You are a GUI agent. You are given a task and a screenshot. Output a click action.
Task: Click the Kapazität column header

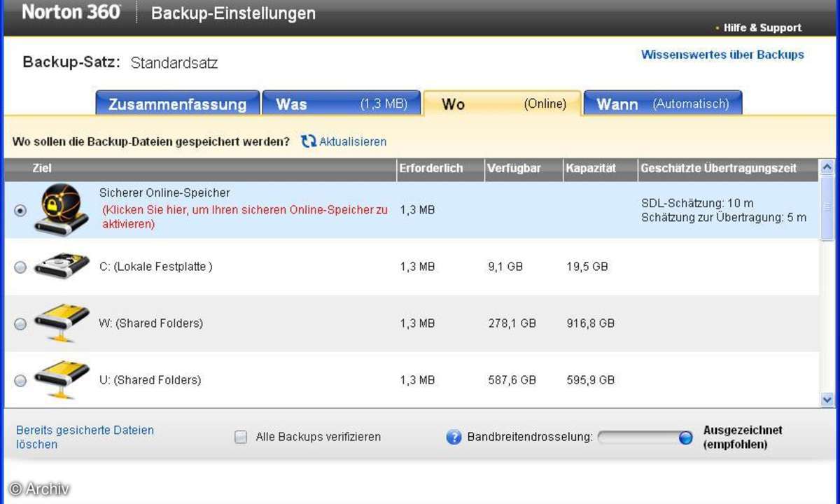coord(601,169)
